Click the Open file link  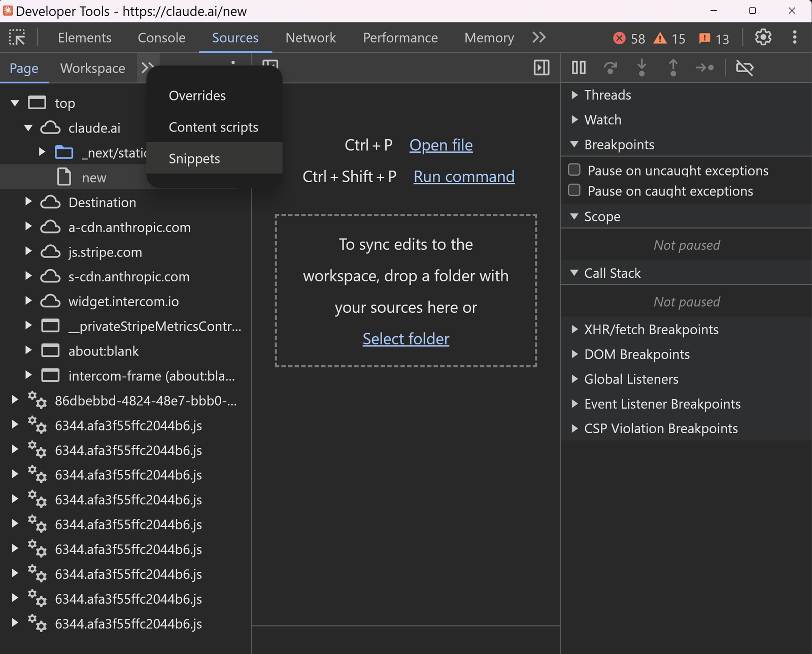coord(441,145)
